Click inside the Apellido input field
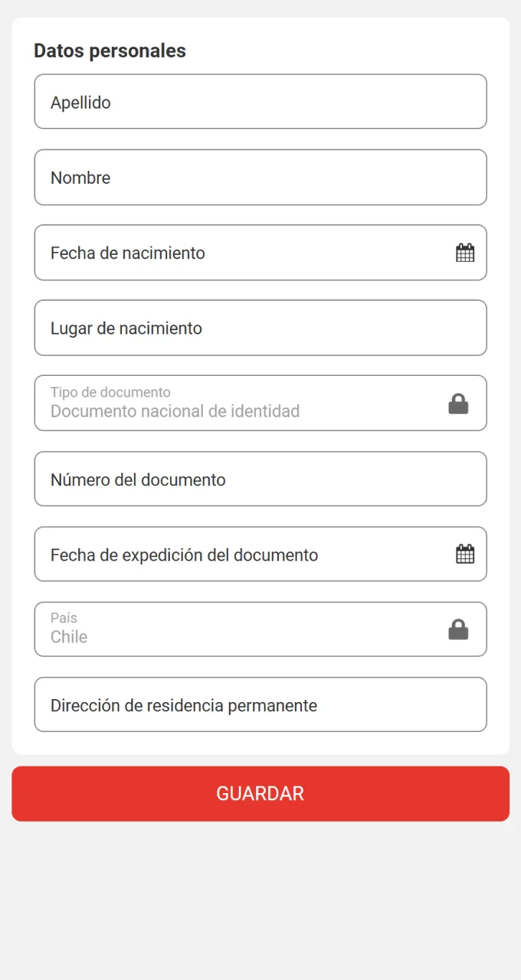521x980 pixels. tap(260, 101)
